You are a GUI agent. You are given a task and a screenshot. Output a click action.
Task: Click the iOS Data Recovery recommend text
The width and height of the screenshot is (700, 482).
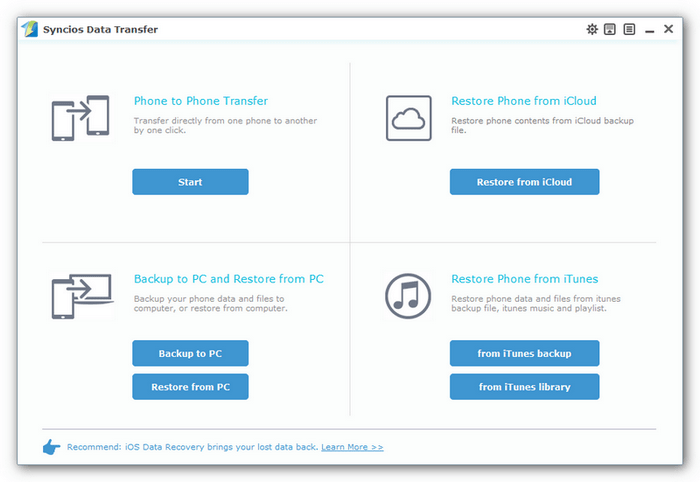pos(193,447)
